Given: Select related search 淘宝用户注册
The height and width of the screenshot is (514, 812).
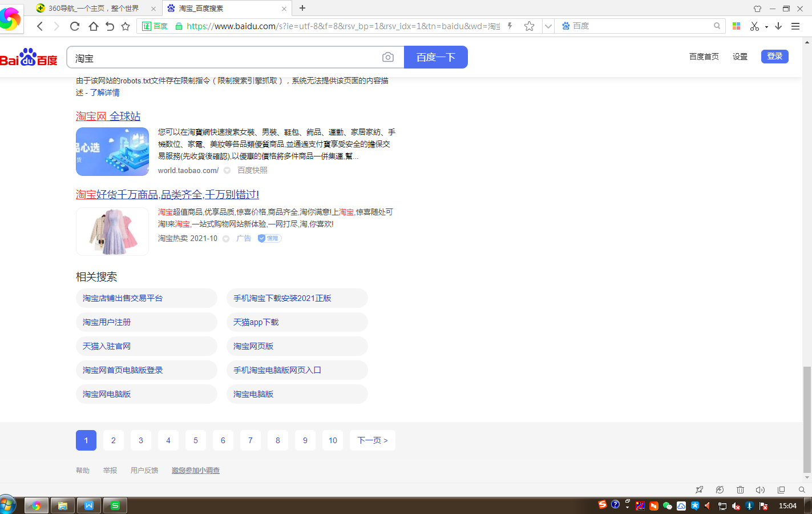Looking at the screenshot, I should pyautogui.click(x=146, y=322).
